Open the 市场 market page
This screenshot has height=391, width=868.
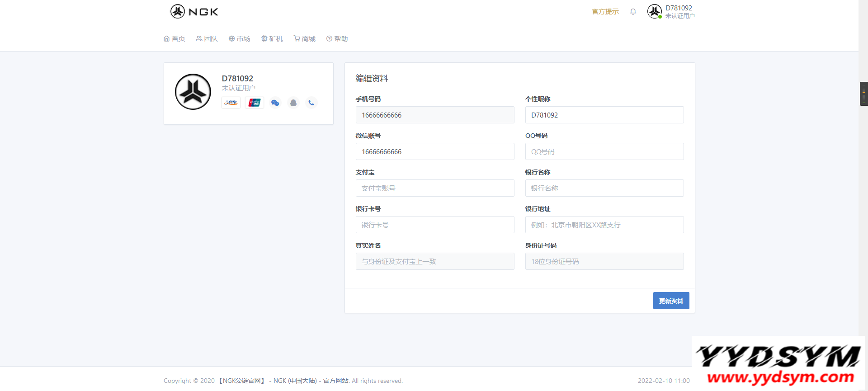240,39
